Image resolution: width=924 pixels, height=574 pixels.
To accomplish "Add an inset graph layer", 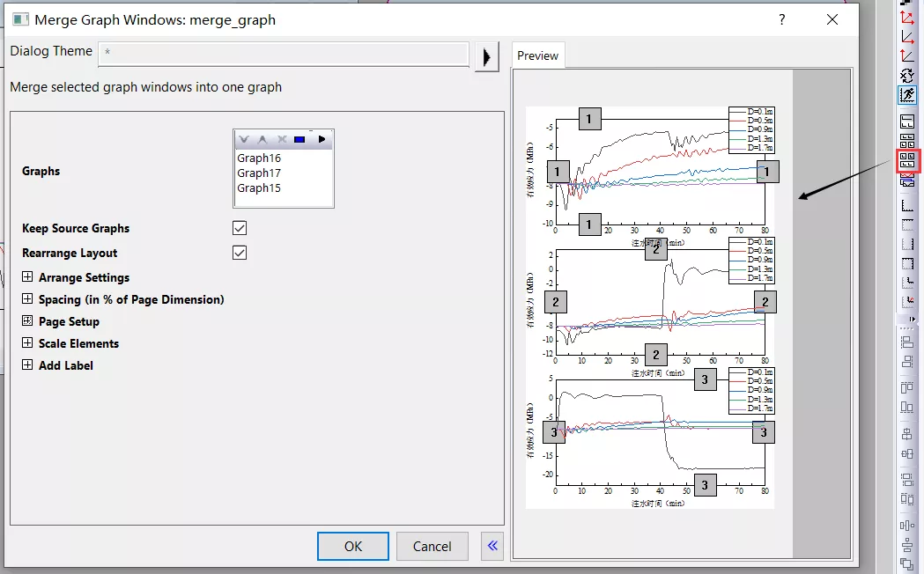I will (907, 283).
